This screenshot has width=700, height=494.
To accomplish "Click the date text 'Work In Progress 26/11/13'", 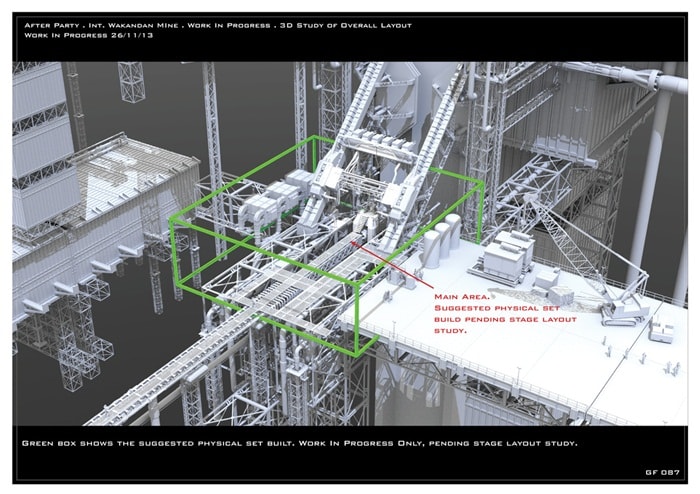I will pyautogui.click(x=88, y=35).
